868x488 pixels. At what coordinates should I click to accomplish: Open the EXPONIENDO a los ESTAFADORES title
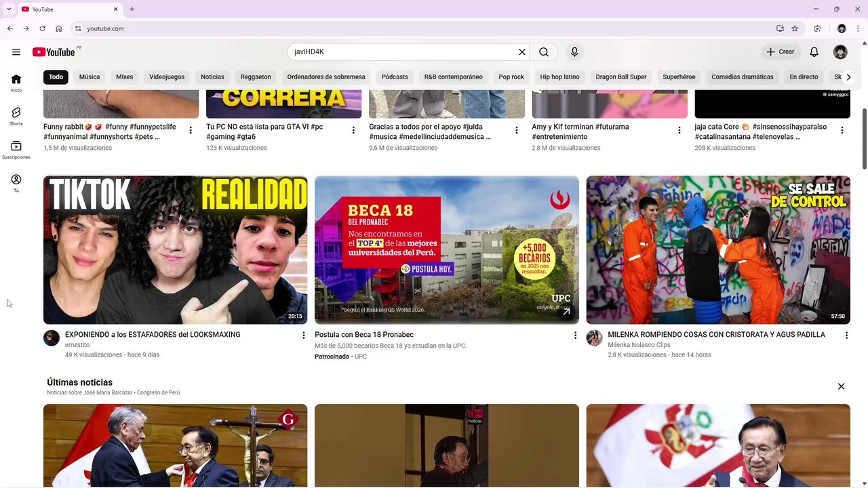153,335
